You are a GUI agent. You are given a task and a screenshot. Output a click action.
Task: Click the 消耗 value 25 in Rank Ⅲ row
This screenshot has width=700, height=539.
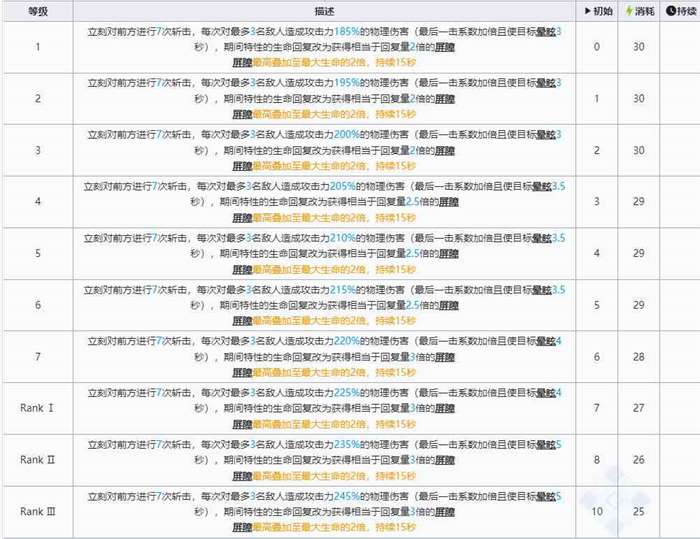click(x=638, y=512)
